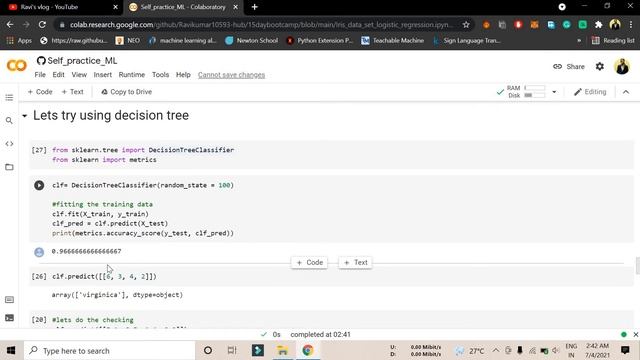This screenshot has height=360, width=640.
Task: Click the Disk usage bar indicator
Action: 535,95
